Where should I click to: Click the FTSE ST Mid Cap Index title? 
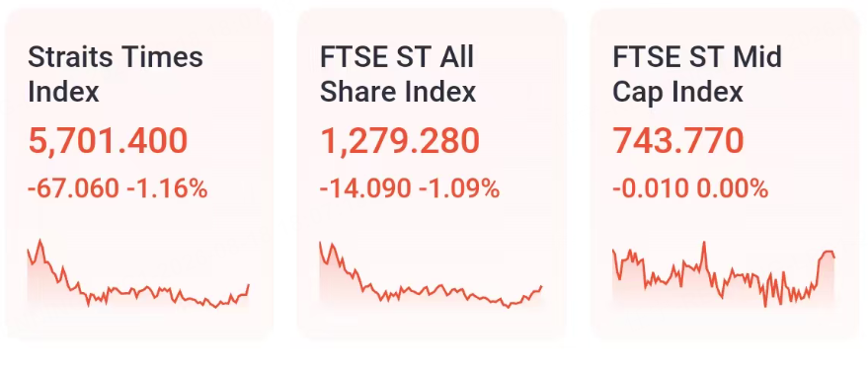click(x=697, y=75)
